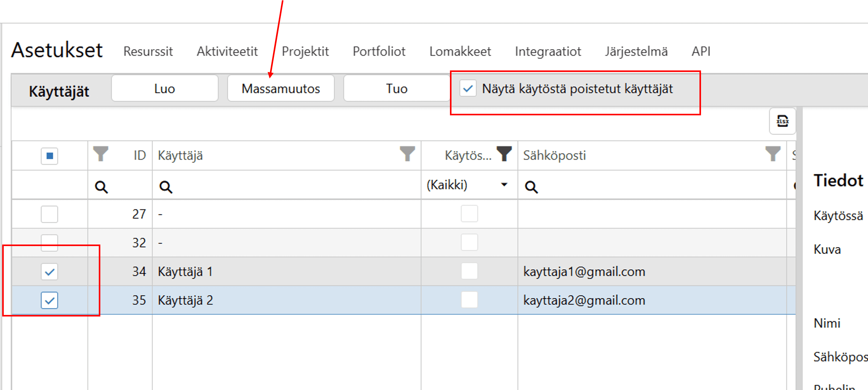This screenshot has height=390, width=868.
Task: Click the ID column search icon
Action: tap(101, 186)
